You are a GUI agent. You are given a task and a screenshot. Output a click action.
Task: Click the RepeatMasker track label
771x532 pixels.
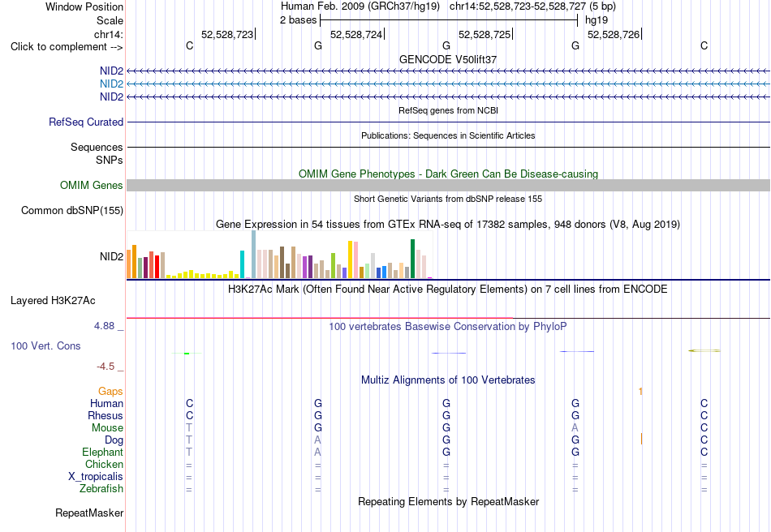point(89,513)
